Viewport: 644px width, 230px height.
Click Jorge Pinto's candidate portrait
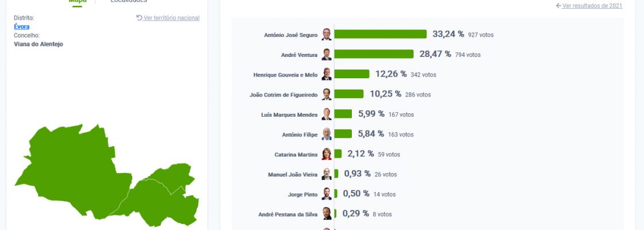327,194
